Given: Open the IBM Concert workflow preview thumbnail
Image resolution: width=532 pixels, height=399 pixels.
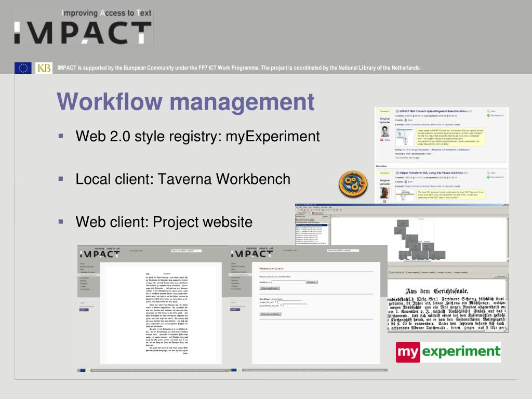Looking at the screenshot, I should 404,137.
